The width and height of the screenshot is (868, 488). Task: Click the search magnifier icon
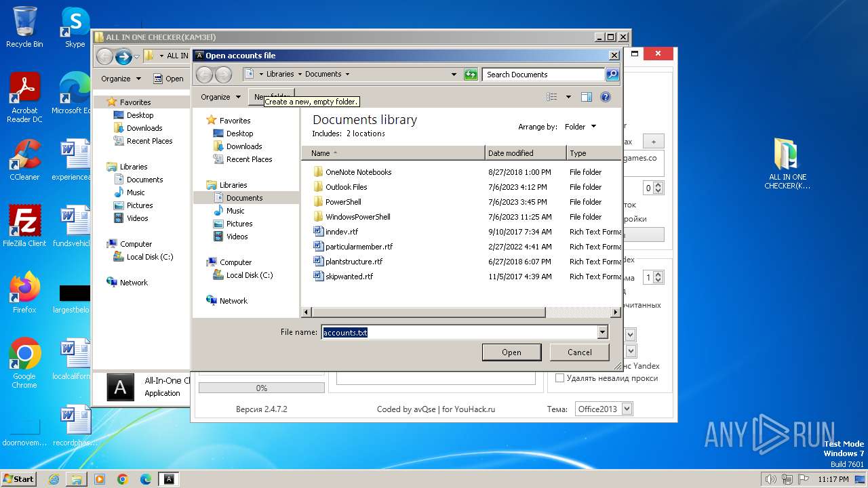[612, 75]
